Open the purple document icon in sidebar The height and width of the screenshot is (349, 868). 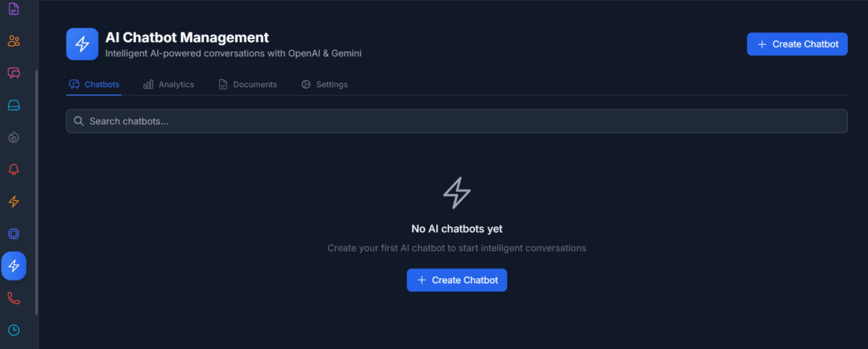[x=14, y=9]
